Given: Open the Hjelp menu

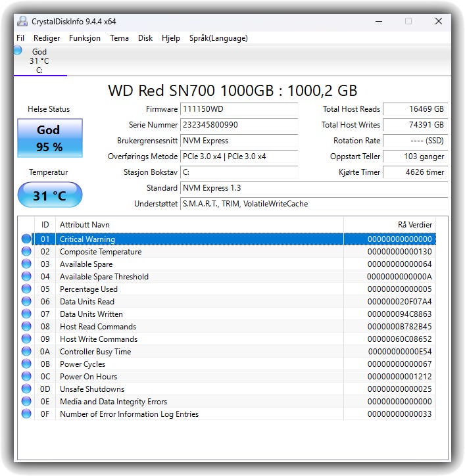Looking at the screenshot, I should click(171, 38).
